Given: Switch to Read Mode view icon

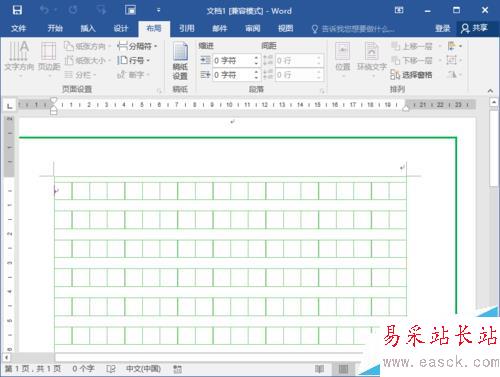Looking at the screenshot, I should (x=319, y=369).
